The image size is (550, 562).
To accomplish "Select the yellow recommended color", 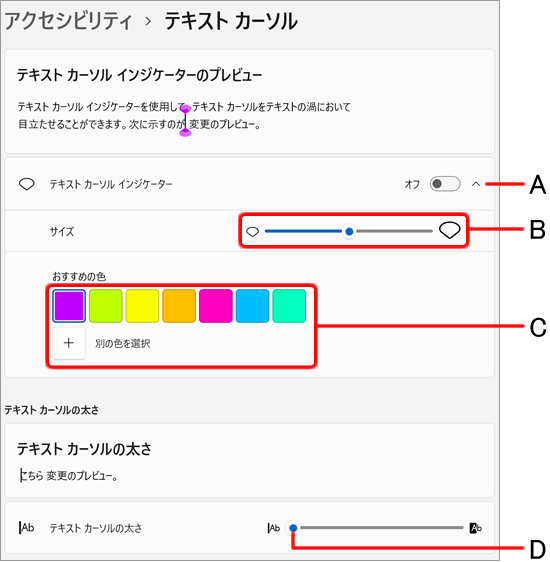I will click(x=142, y=306).
